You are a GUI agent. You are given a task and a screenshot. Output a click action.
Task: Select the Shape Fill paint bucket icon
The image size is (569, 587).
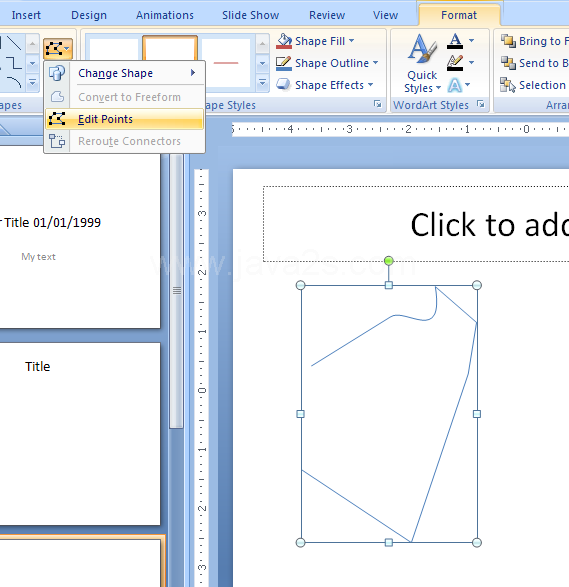(284, 41)
